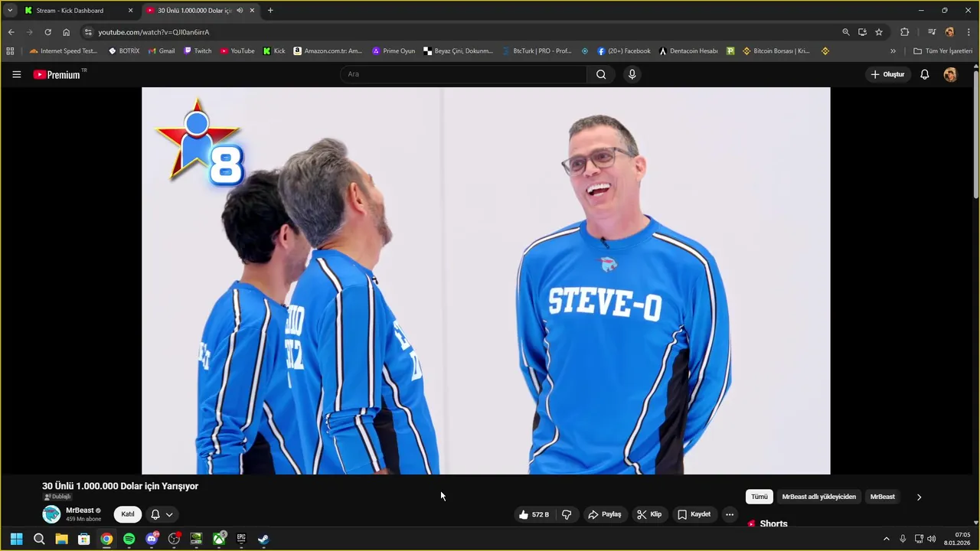The height and width of the screenshot is (551, 980).
Task: Open YouTube notifications bell
Action: coord(924,74)
